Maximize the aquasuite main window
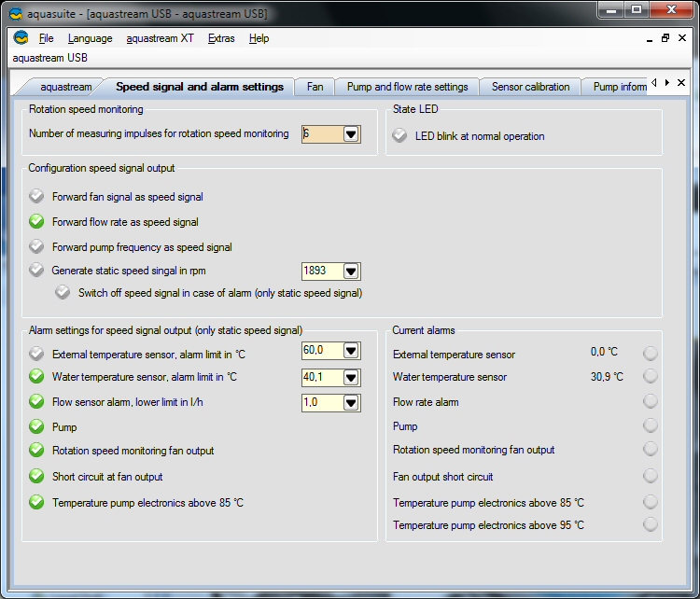700x599 pixels. (x=637, y=10)
